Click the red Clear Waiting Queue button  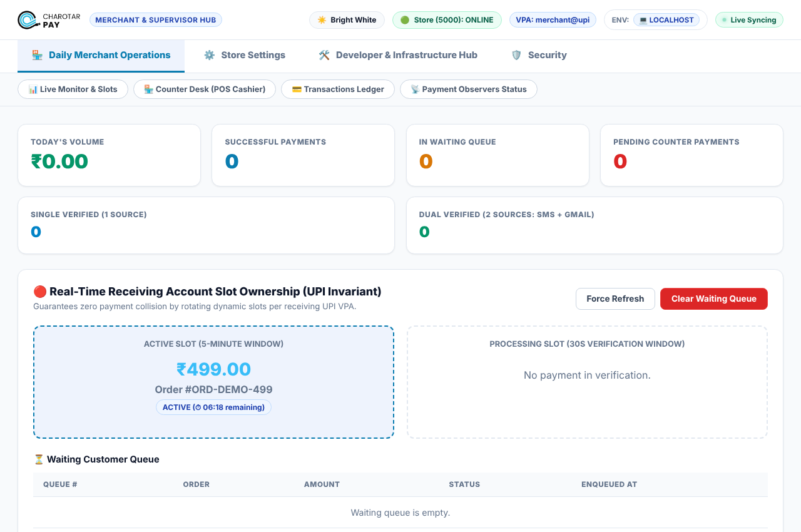(714, 299)
